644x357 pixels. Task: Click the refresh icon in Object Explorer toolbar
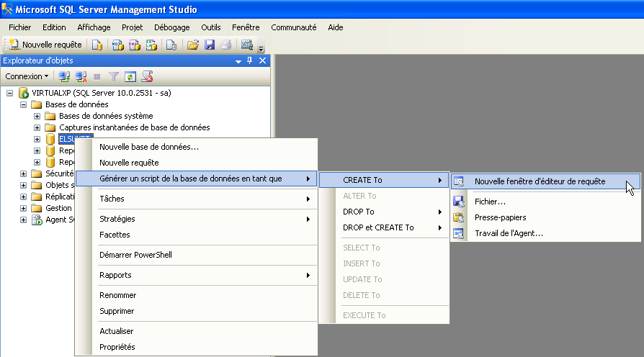(x=130, y=76)
